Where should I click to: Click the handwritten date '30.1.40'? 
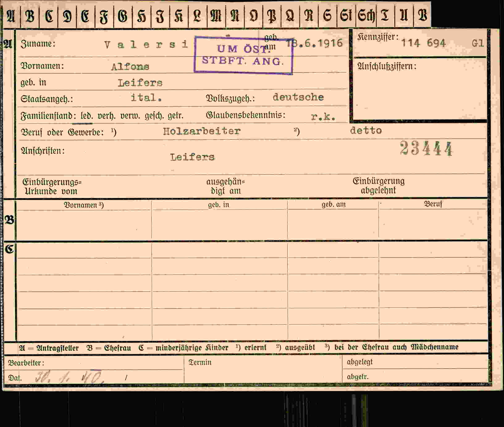(x=70, y=377)
